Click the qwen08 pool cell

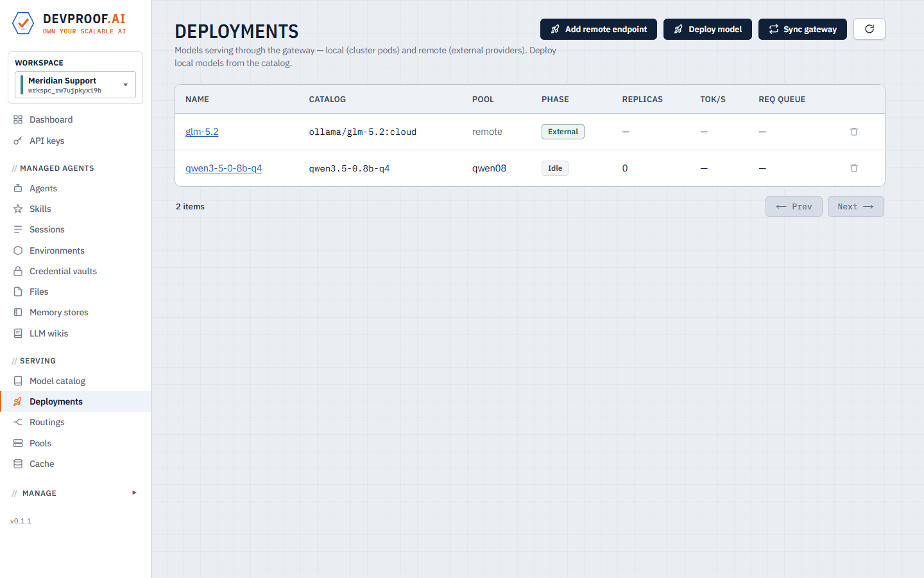coord(489,168)
